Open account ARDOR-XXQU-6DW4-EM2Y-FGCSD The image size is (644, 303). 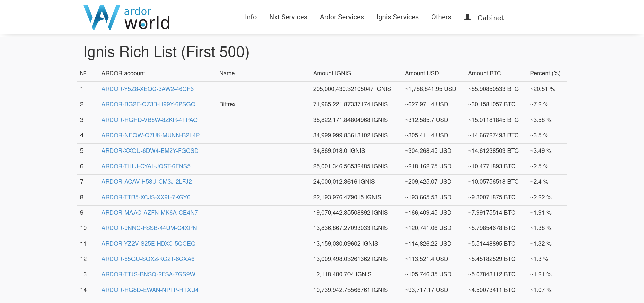coord(150,151)
